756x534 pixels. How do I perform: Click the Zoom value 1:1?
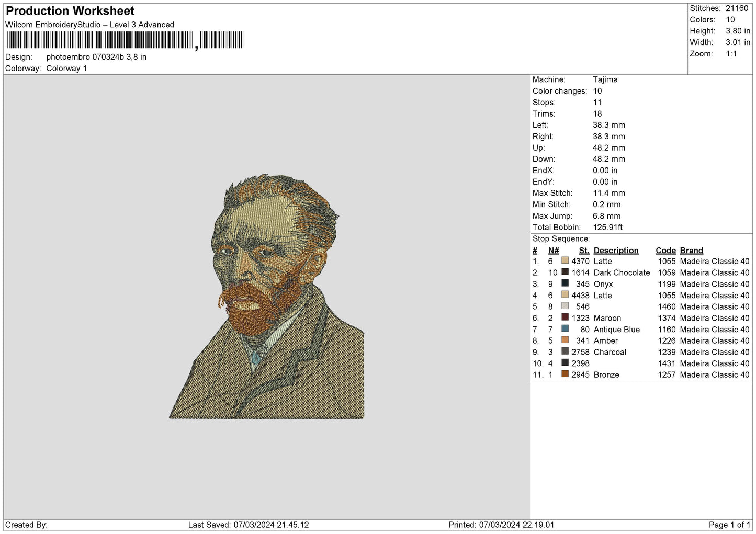tap(731, 54)
